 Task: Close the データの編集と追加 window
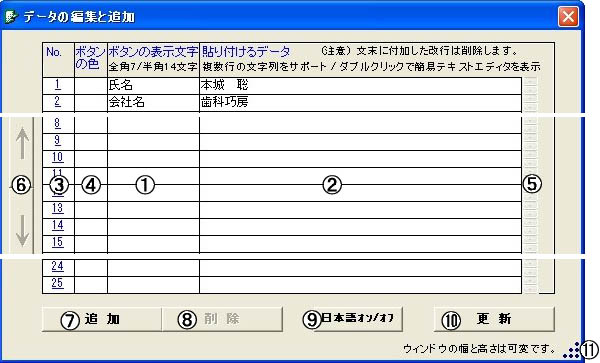[x=568, y=17]
